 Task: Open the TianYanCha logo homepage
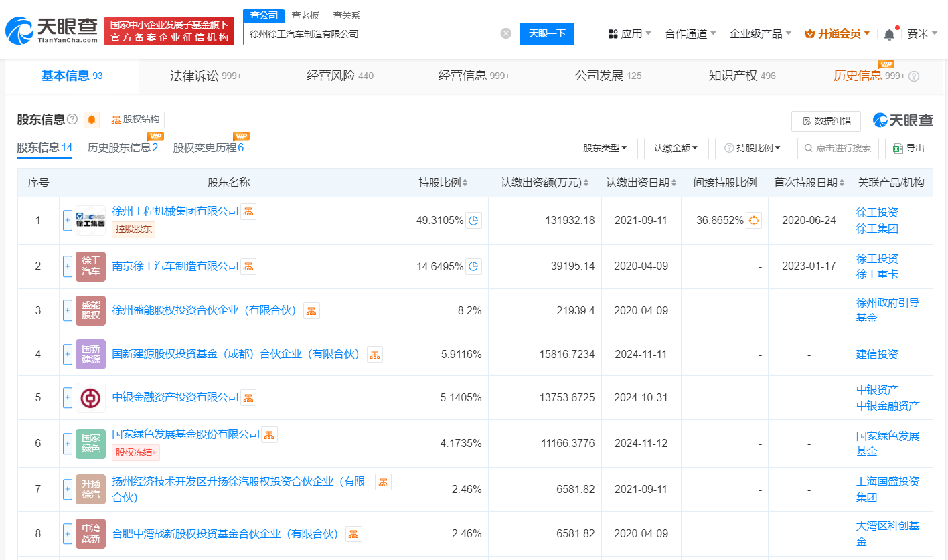[x=52, y=31]
